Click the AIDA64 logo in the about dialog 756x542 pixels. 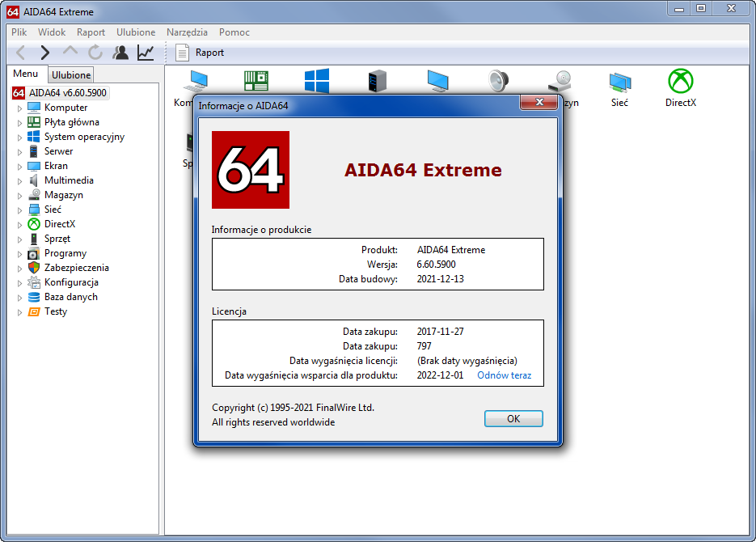pos(251,170)
